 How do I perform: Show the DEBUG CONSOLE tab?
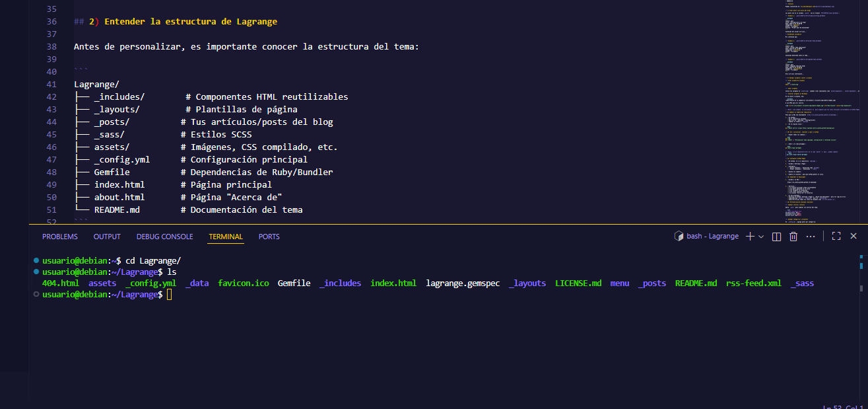click(x=164, y=237)
